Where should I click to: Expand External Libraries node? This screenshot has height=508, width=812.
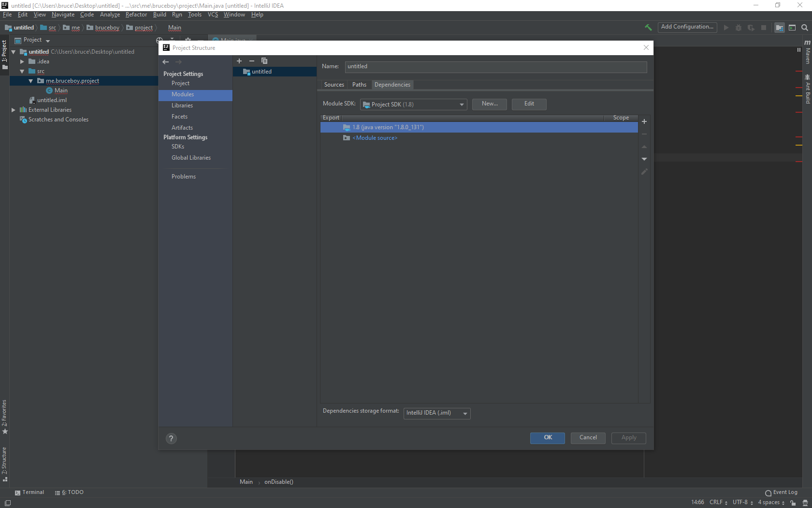14,110
